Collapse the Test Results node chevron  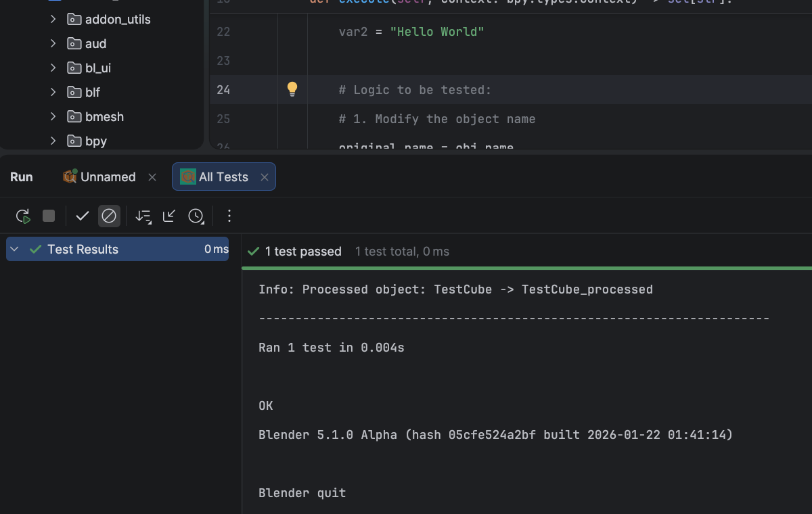[x=15, y=249]
